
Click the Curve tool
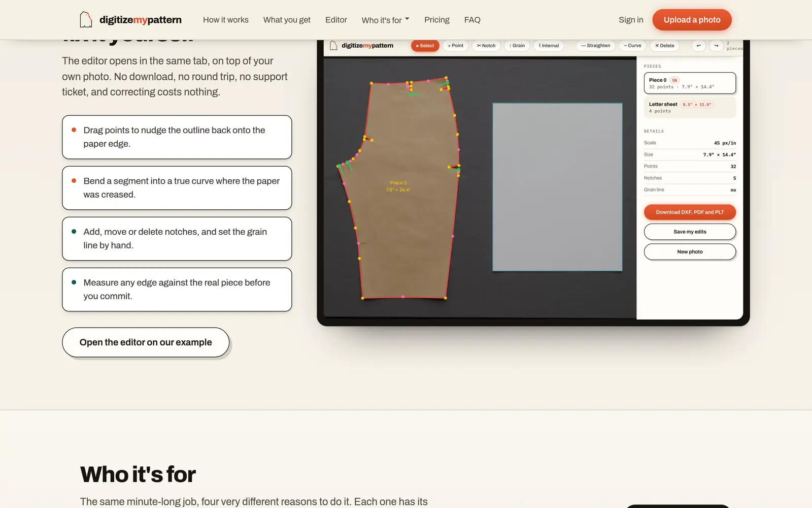click(x=632, y=46)
